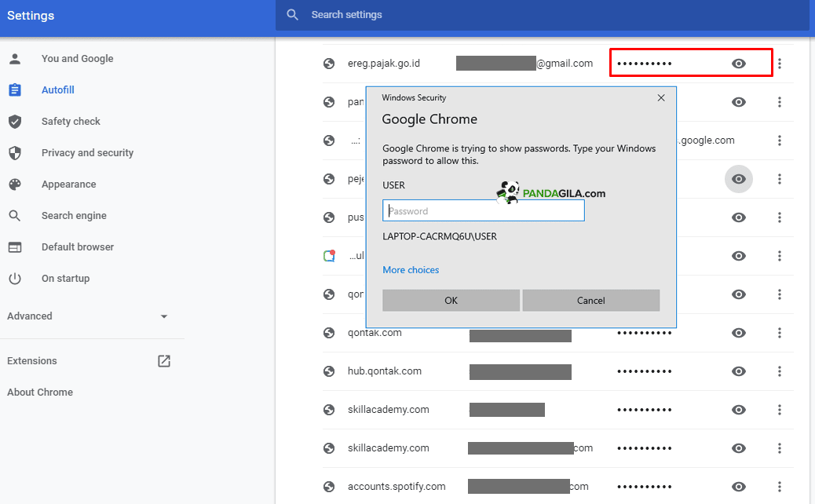Open more actions for accounts.spotify.com
Screen dimensions: 815x504
coord(779,486)
